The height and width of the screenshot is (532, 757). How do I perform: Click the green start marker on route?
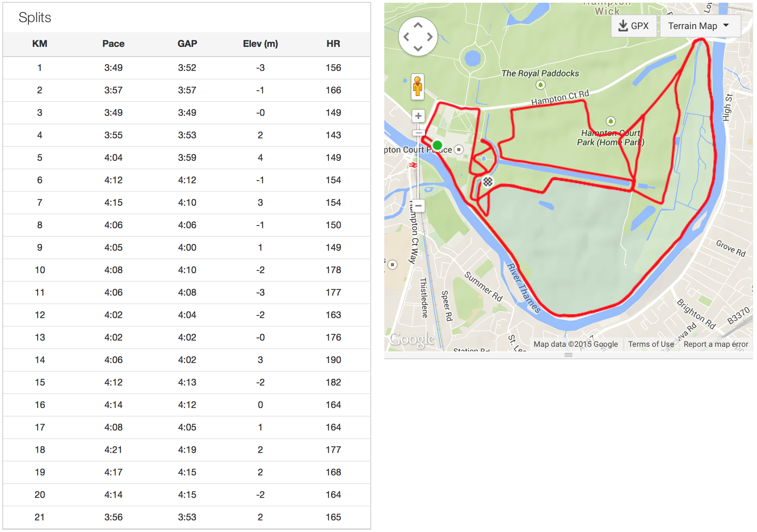click(x=437, y=145)
